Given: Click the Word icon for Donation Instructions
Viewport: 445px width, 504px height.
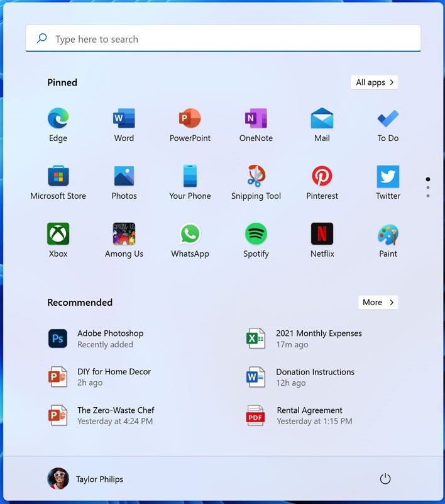Looking at the screenshot, I should pyautogui.click(x=256, y=377).
